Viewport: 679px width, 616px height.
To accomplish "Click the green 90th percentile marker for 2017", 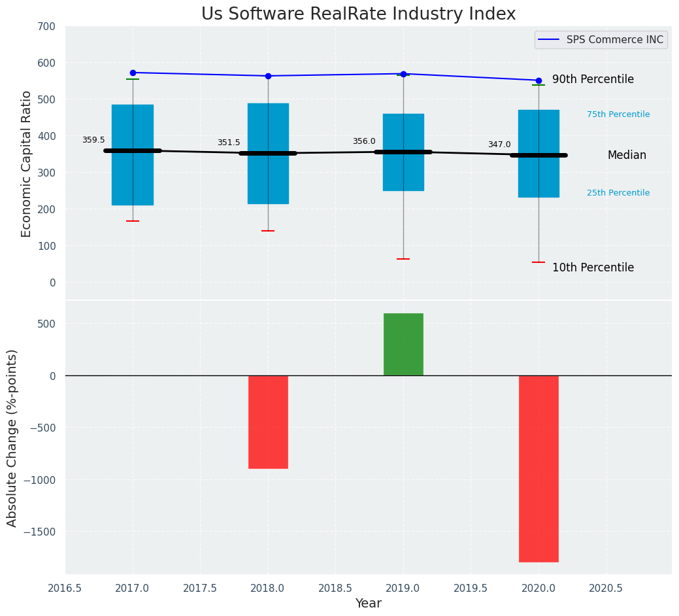I will [133, 79].
